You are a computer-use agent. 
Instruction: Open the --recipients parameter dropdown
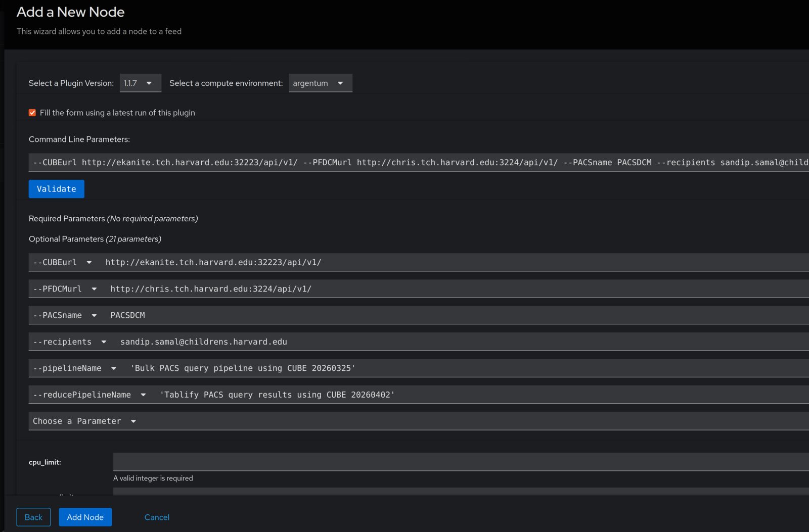70,342
